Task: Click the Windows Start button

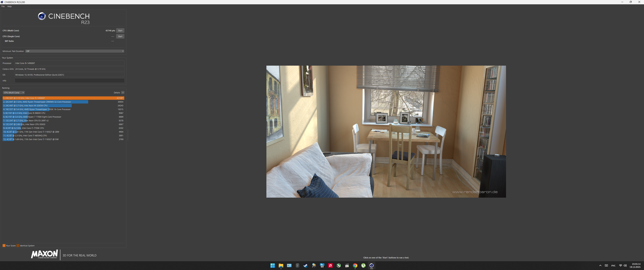Action: [273, 265]
